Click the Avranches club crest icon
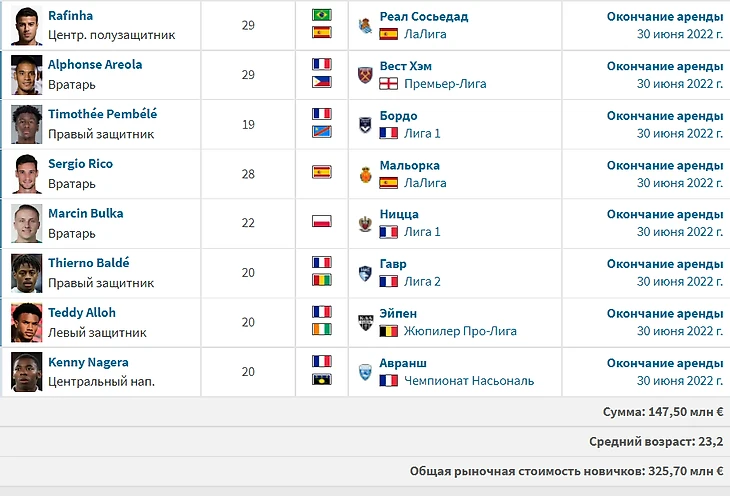 pyautogui.click(x=365, y=372)
